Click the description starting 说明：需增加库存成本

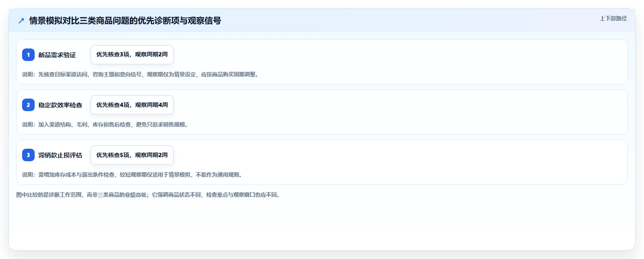[132, 175]
